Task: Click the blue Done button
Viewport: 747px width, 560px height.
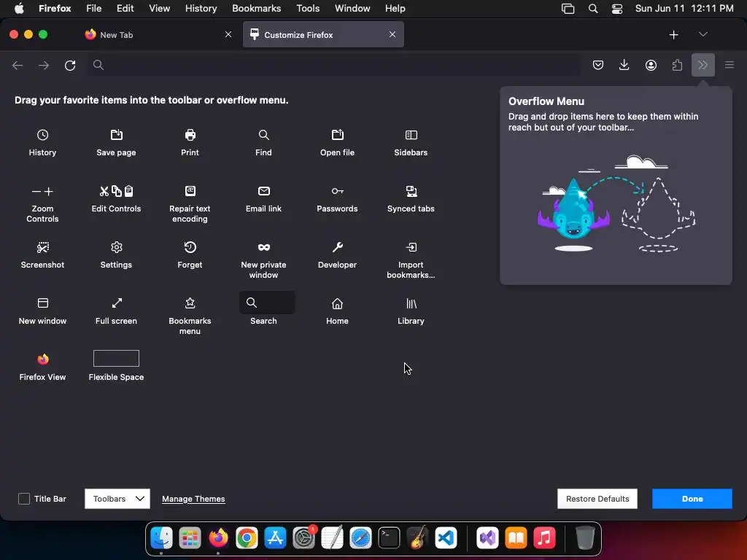Action: pos(692,499)
